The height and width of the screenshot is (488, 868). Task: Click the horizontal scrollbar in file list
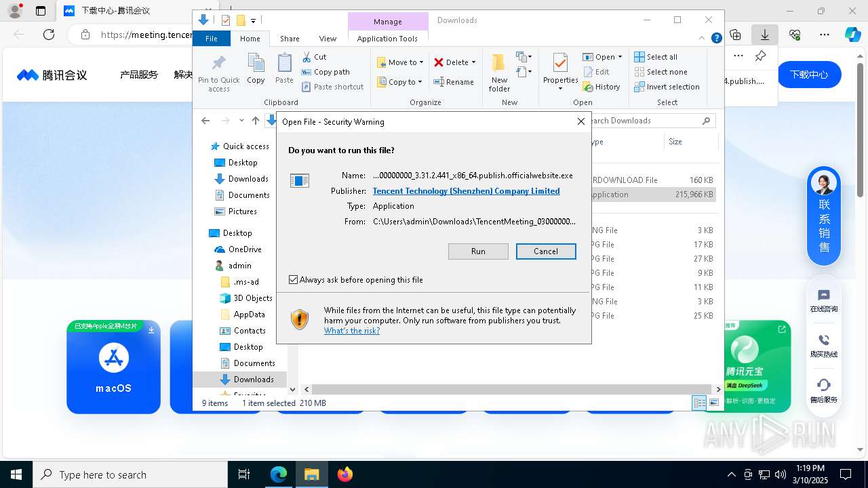pos(511,390)
